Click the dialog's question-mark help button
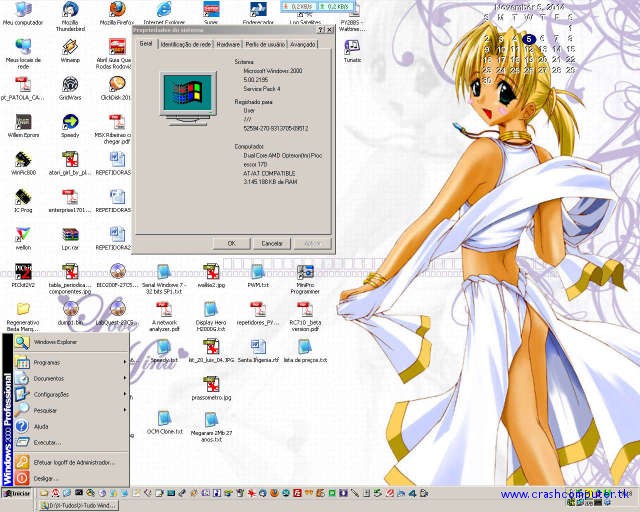The width and height of the screenshot is (640, 512). tap(321, 30)
